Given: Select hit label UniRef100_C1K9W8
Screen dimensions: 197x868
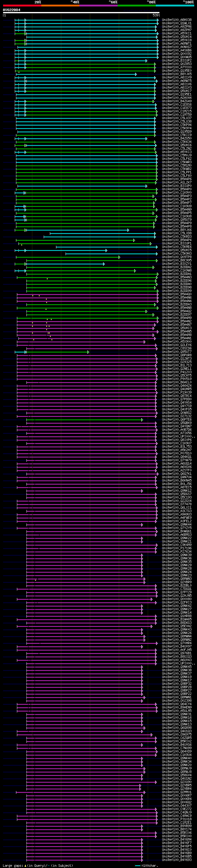Looking at the screenshot, I should click(177, 271).
